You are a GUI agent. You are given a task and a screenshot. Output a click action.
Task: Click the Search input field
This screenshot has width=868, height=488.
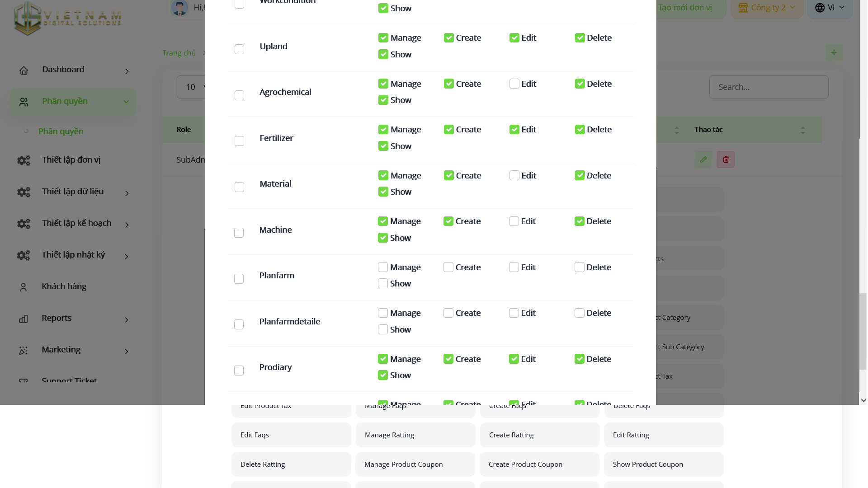point(769,87)
